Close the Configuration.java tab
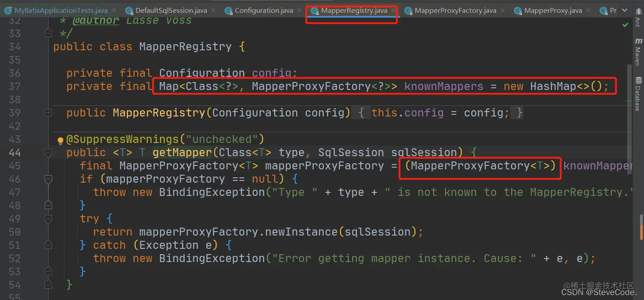This screenshot has height=300, width=644. pyautogui.click(x=299, y=10)
